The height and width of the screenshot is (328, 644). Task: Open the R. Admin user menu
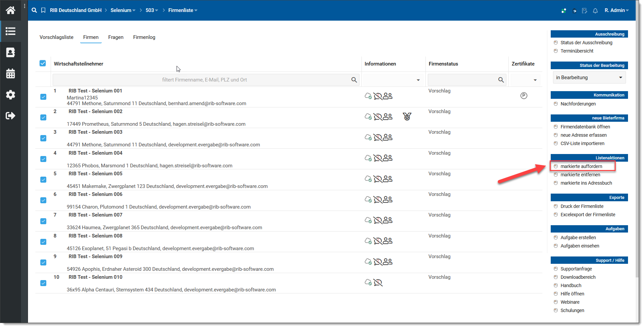click(x=617, y=10)
